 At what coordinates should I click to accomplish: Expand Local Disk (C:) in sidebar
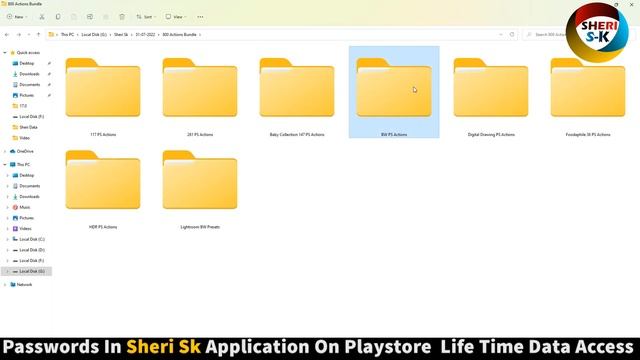coord(7,239)
